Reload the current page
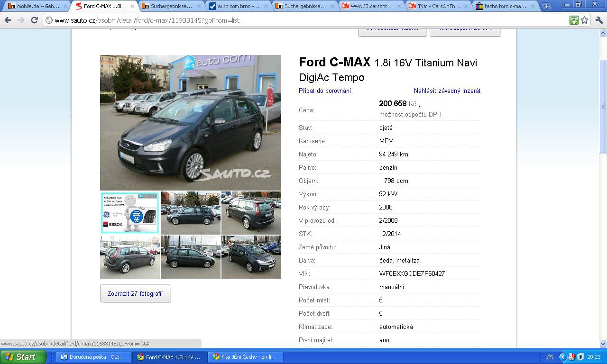This screenshot has width=607, height=364. tap(34, 20)
